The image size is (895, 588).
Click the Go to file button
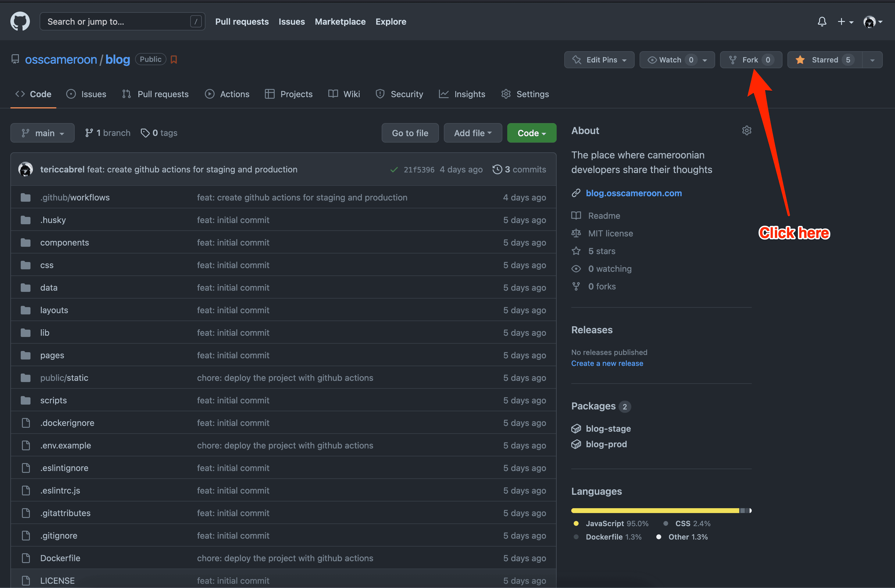pos(410,133)
